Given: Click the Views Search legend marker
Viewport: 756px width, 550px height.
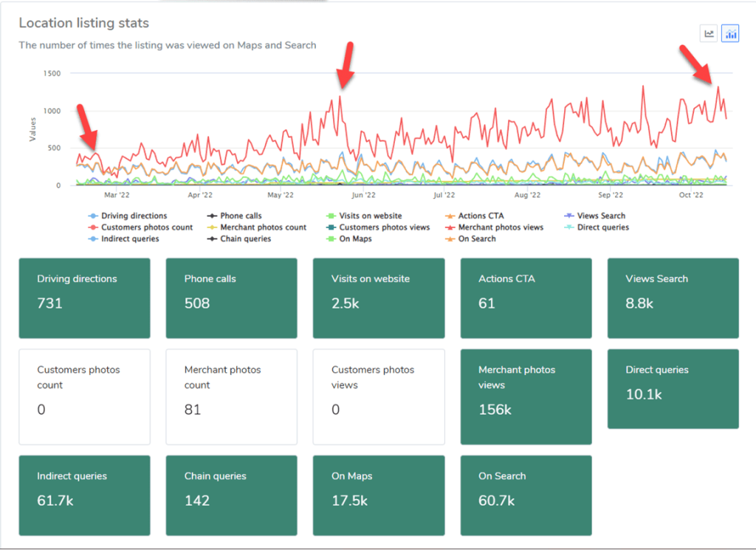Looking at the screenshot, I should point(569,216).
